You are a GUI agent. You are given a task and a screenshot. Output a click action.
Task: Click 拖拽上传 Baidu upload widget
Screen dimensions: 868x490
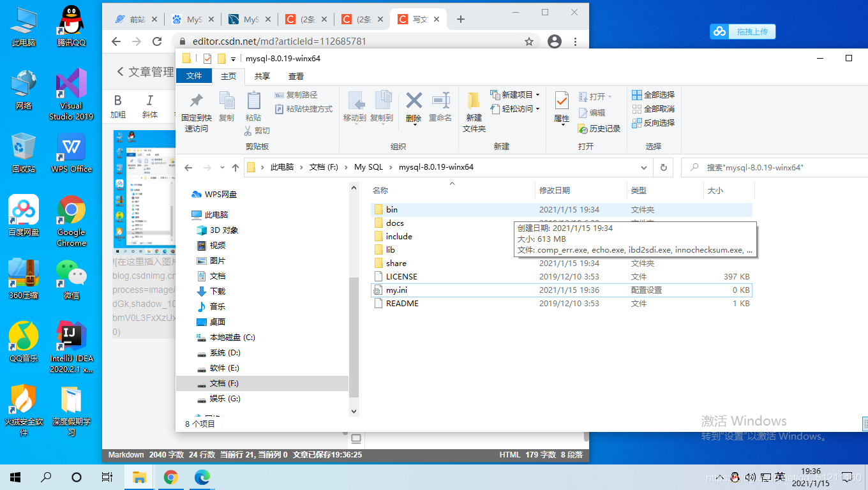[x=743, y=31]
